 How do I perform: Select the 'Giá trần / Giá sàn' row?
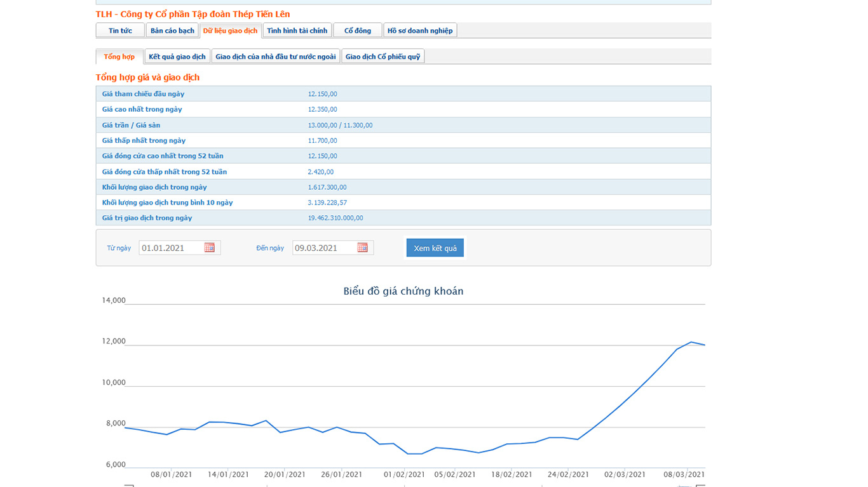click(x=403, y=125)
